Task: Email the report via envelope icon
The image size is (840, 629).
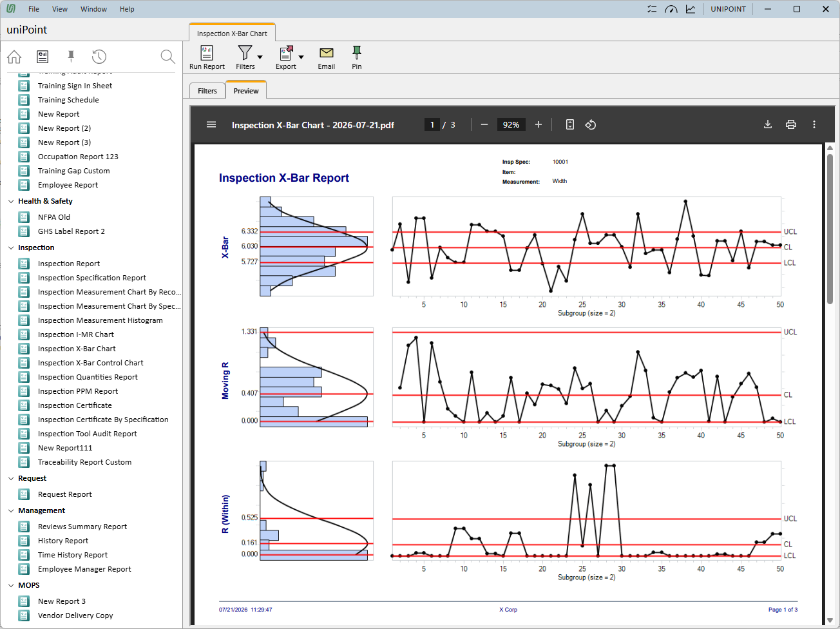Action: click(x=327, y=58)
